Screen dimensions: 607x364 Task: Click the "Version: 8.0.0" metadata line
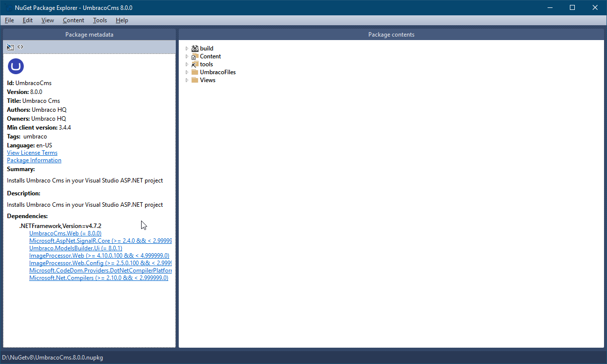click(x=25, y=92)
